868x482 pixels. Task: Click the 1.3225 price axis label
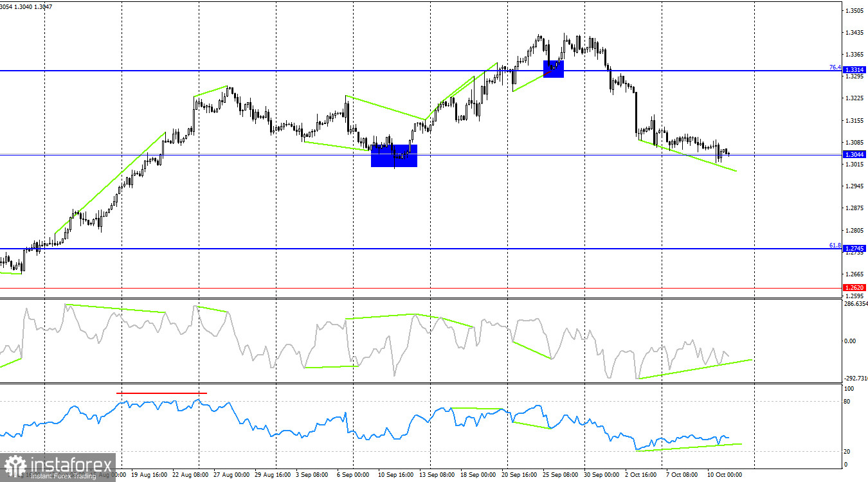click(854, 99)
